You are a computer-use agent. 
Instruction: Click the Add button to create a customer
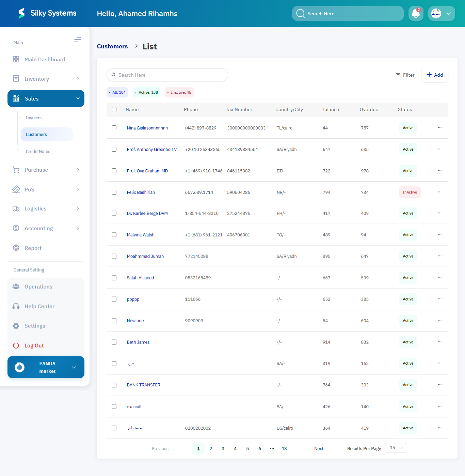tap(435, 75)
